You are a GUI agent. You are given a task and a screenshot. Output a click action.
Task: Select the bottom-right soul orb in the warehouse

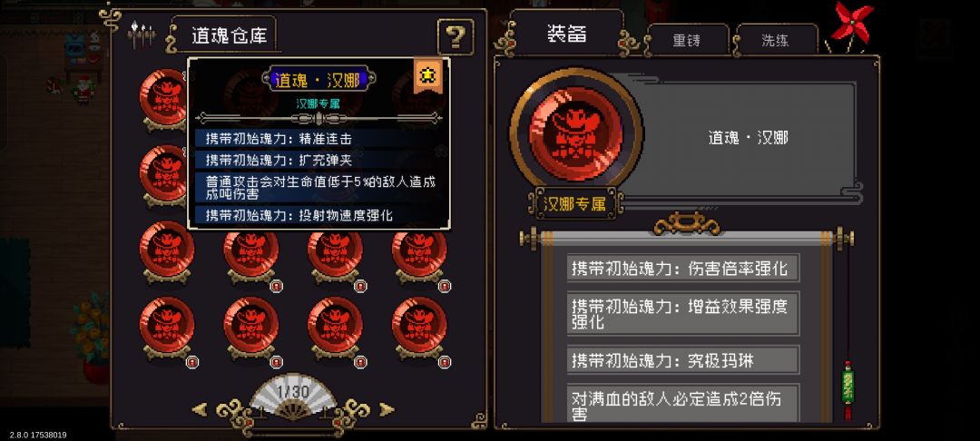tap(419, 326)
